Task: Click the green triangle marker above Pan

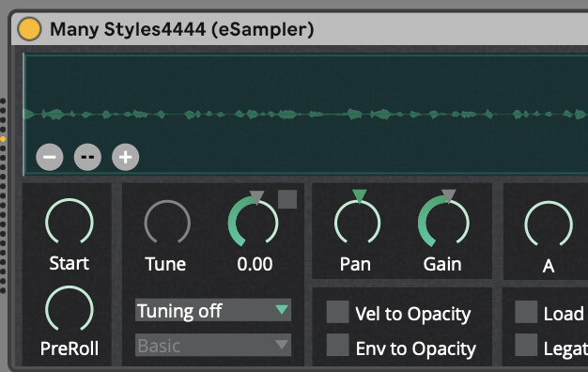Action: click(359, 195)
